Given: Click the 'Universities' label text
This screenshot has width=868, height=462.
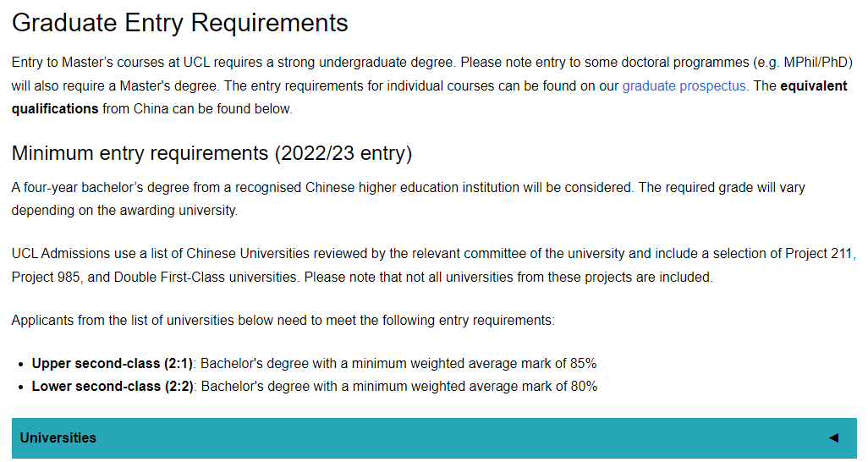Looking at the screenshot, I should [58, 437].
